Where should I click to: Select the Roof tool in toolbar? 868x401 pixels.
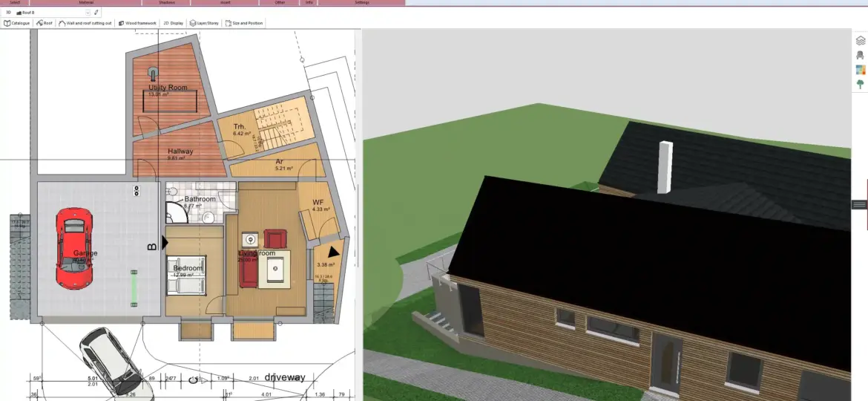(45, 23)
